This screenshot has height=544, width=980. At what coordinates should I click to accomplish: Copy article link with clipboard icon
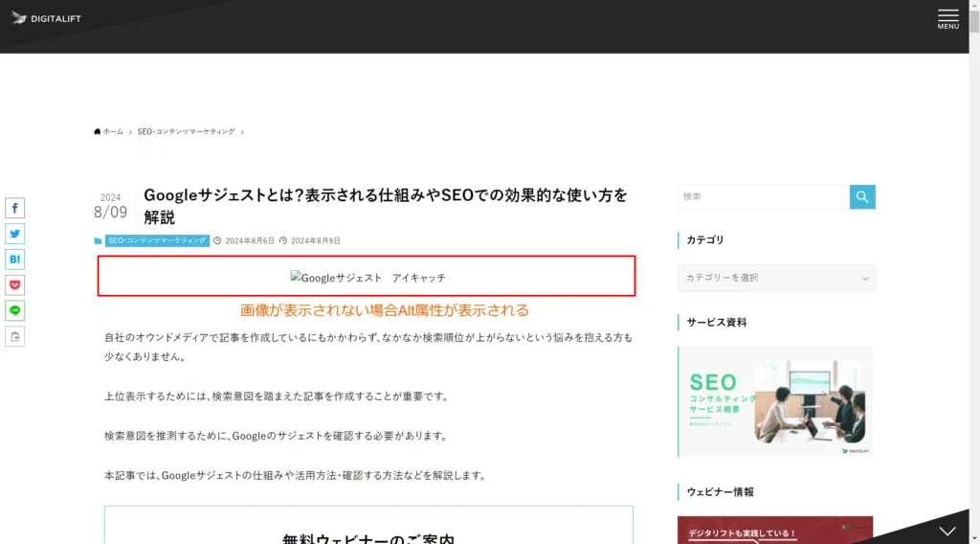[15, 336]
